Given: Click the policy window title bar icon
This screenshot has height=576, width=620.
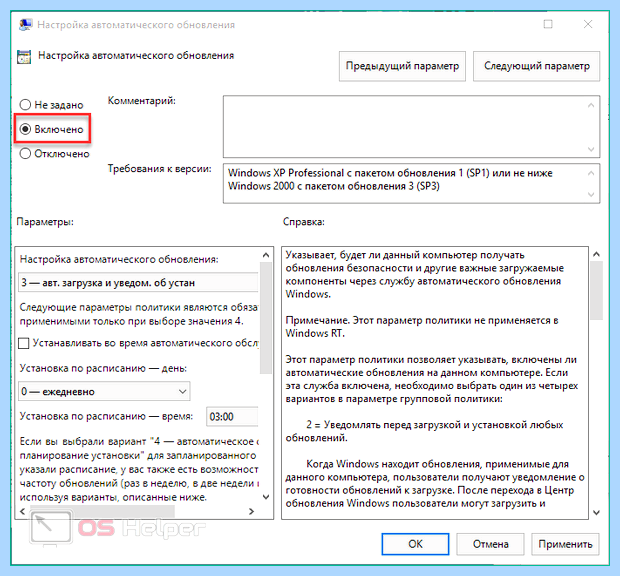Looking at the screenshot, I should (x=25, y=25).
